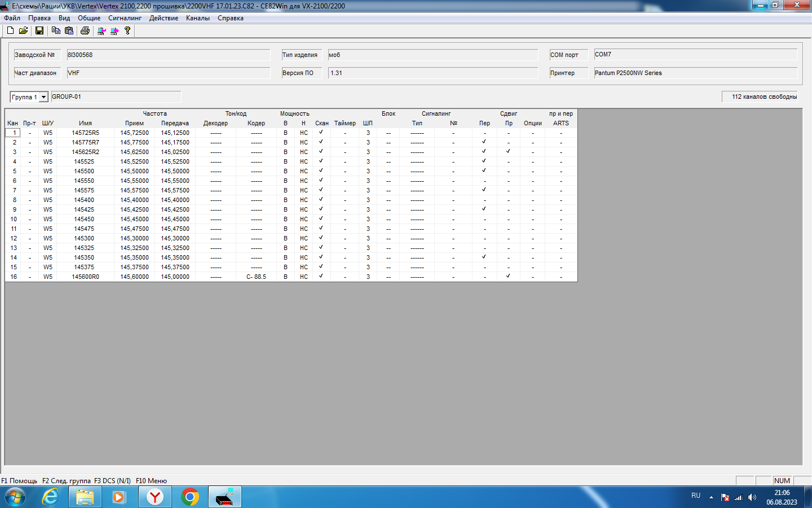
Task: Open a file with the folder icon
Action: click(x=23, y=30)
